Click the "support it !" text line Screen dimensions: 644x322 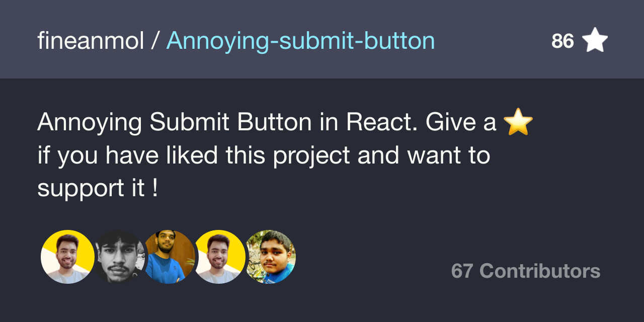(98, 189)
